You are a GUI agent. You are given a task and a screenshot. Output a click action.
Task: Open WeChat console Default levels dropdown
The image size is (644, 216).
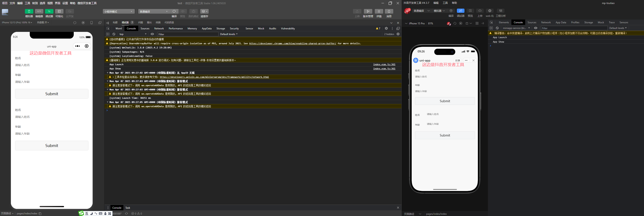(x=229, y=34)
